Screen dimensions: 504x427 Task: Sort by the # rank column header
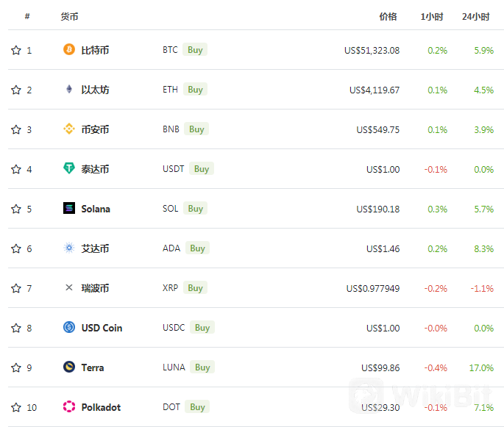point(27,16)
